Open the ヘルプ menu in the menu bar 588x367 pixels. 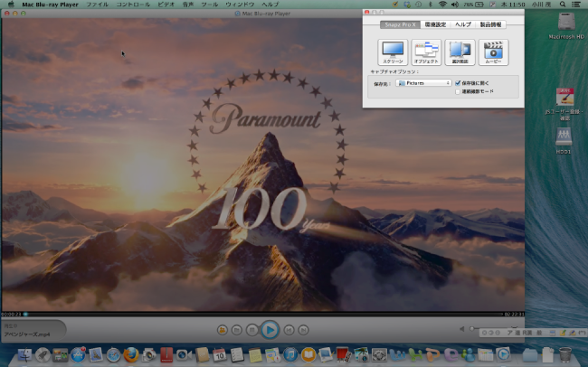(270, 5)
